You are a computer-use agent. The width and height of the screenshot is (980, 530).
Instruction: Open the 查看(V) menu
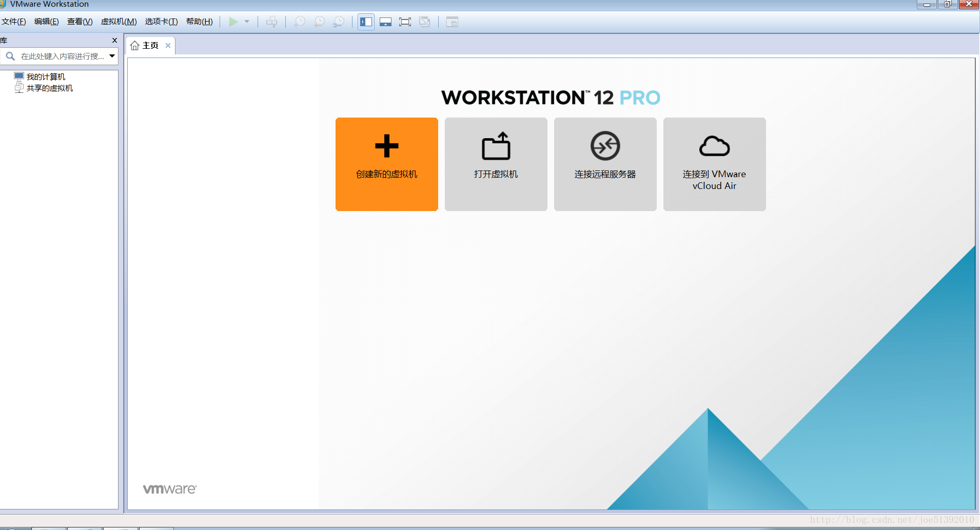[x=80, y=22]
